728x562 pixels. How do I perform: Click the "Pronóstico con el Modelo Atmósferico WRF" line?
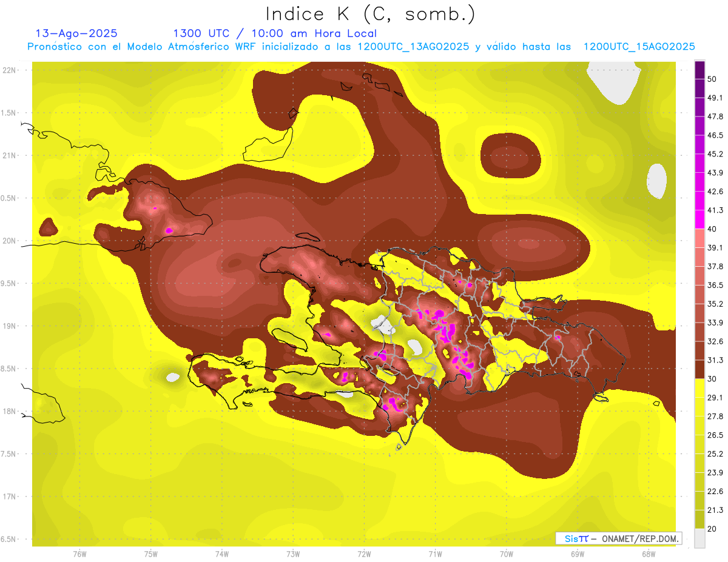pyautogui.click(x=361, y=47)
